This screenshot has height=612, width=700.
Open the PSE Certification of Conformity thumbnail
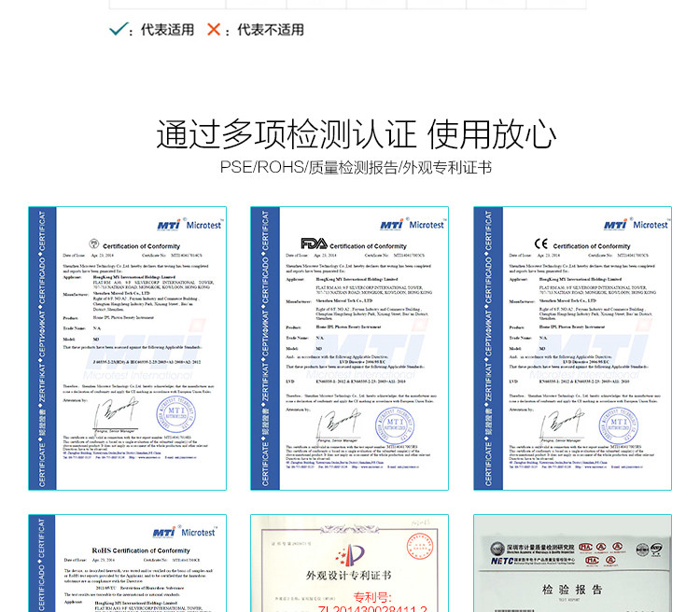(127, 348)
